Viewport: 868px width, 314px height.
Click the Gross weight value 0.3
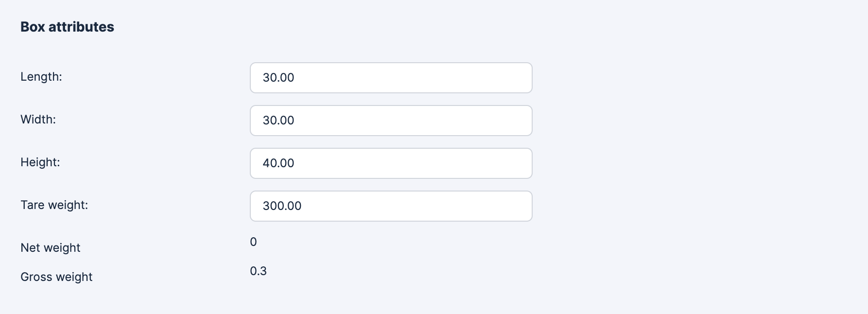(258, 271)
